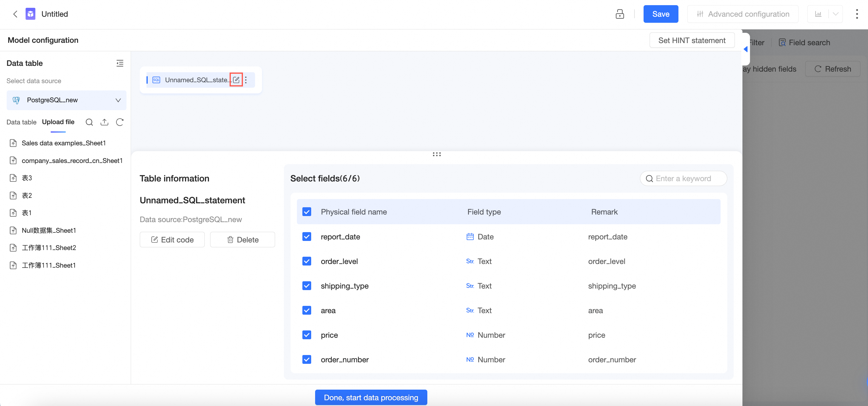Open the chart type dropdown arrow
The height and width of the screenshot is (406, 868).
[x=835, y=14]
